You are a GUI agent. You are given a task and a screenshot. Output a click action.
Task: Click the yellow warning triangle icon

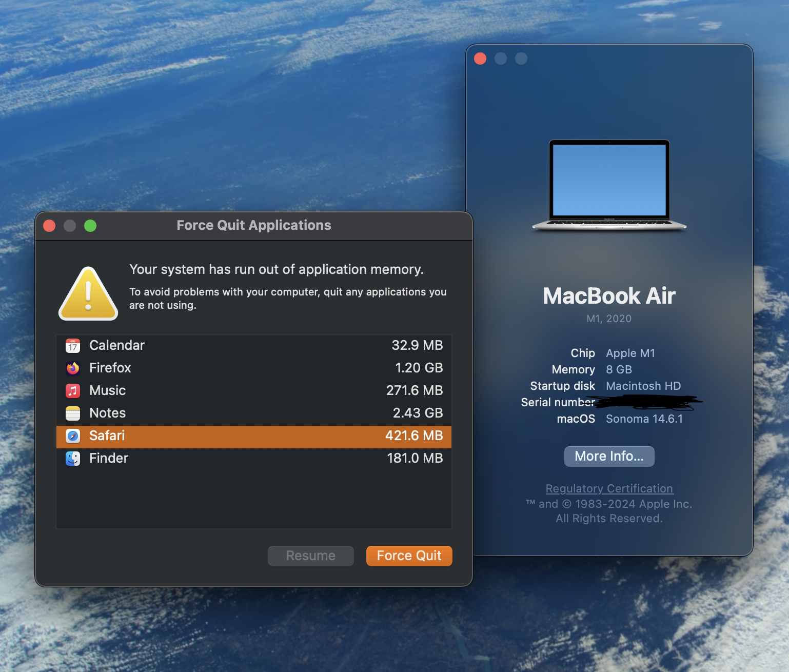88,294
